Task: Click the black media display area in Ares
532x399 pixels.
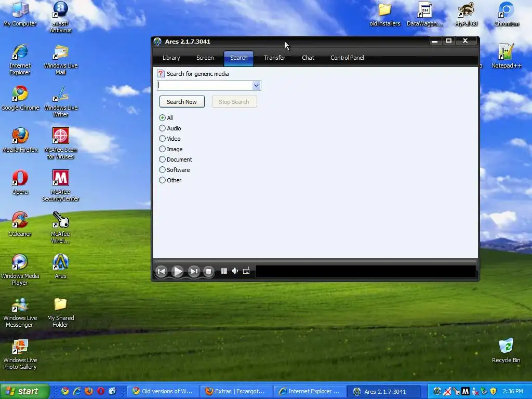Action: (366, 271)
